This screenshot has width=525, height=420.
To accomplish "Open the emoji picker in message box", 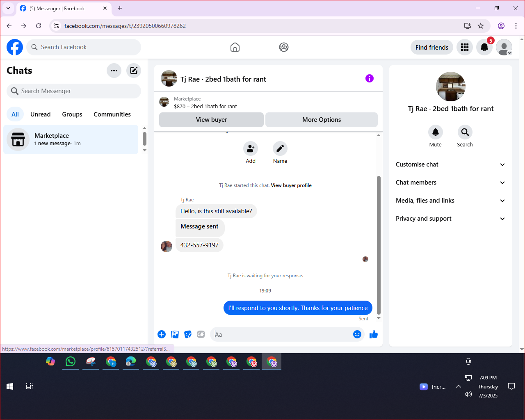I will (357, 334).
